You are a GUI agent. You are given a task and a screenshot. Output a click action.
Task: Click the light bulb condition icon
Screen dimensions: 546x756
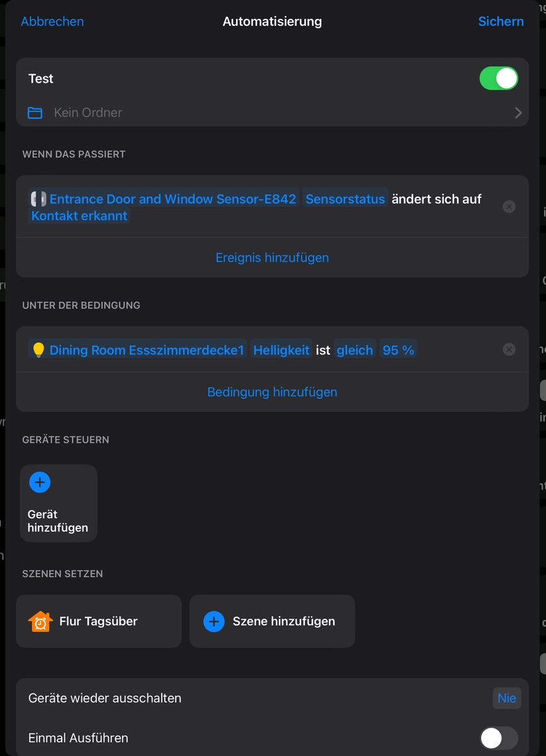[x=38, y=350]
